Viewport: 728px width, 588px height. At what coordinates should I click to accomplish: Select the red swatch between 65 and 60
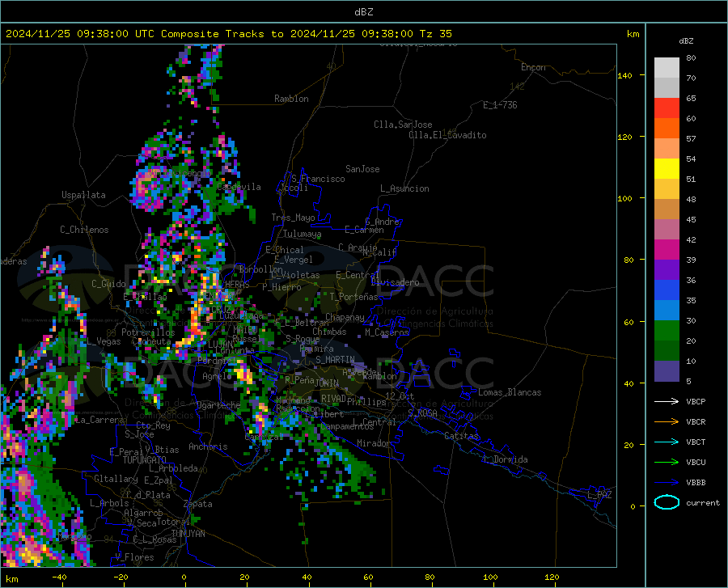tap(667, 108)
